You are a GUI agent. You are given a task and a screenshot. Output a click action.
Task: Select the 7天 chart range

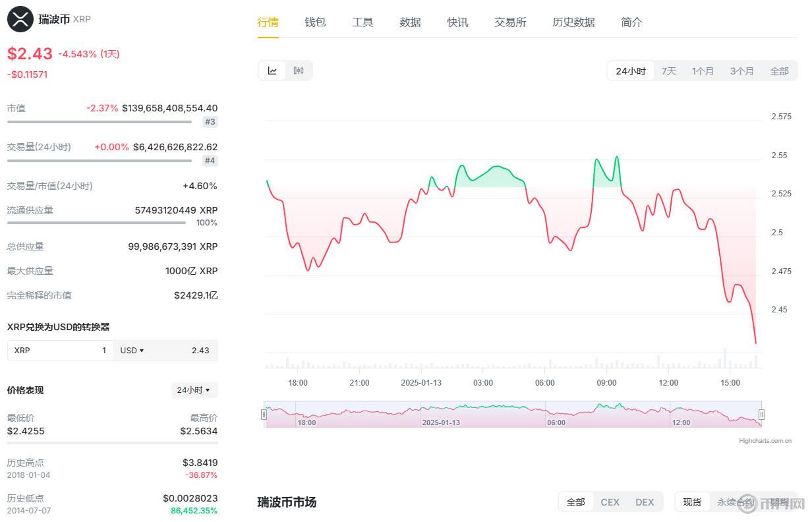669,71
